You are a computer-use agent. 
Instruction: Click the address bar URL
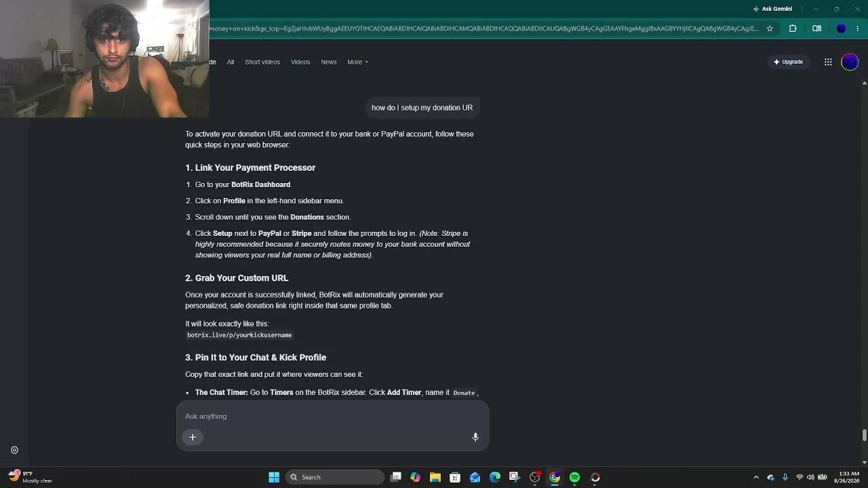(x=484, y=28)
